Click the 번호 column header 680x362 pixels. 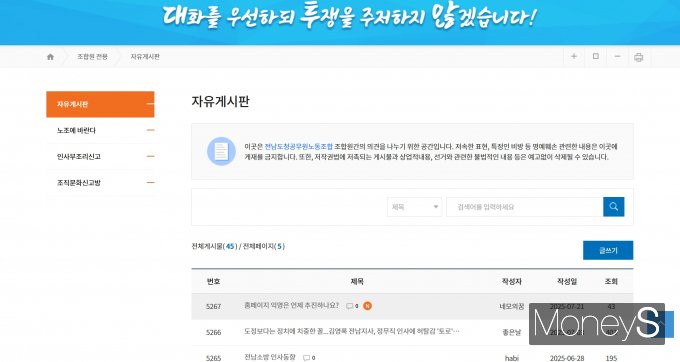click(213, 281)
